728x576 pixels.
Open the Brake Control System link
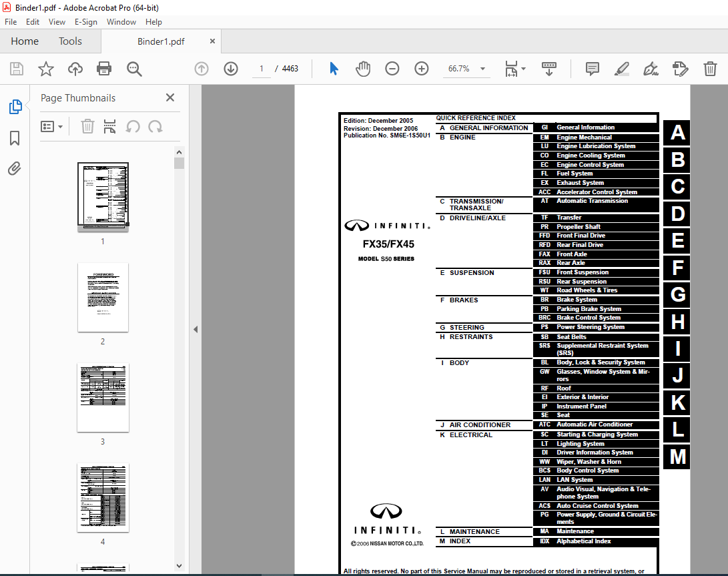(596, 318)
